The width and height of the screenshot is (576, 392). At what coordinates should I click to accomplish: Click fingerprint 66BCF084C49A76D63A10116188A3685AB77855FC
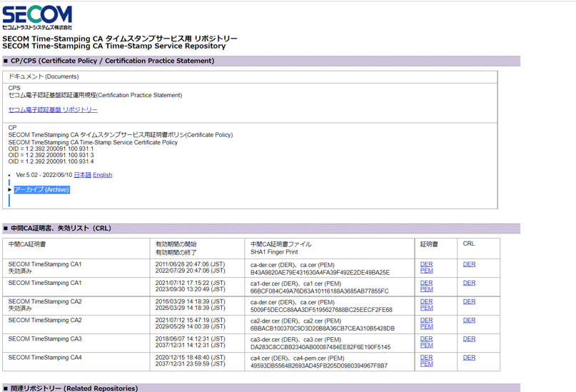(x=320, y=291)
